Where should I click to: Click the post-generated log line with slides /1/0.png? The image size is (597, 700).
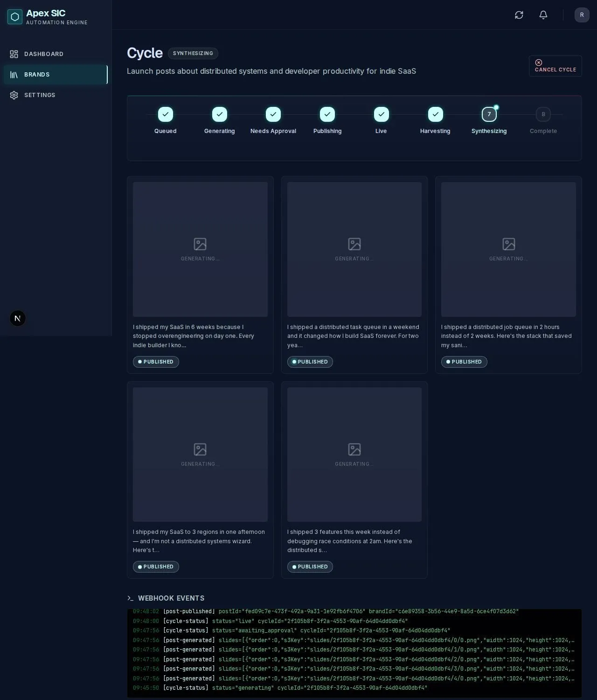click(x=354, y=650)
